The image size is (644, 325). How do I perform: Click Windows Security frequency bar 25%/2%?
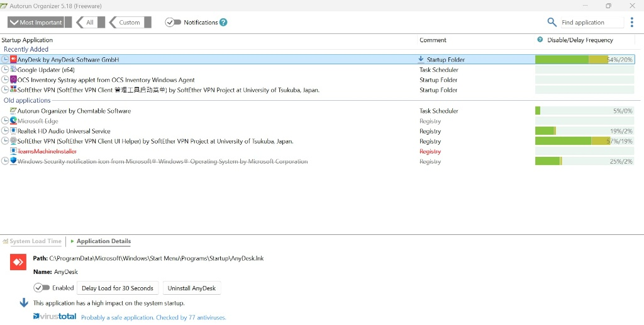click(x=584, y=161)
